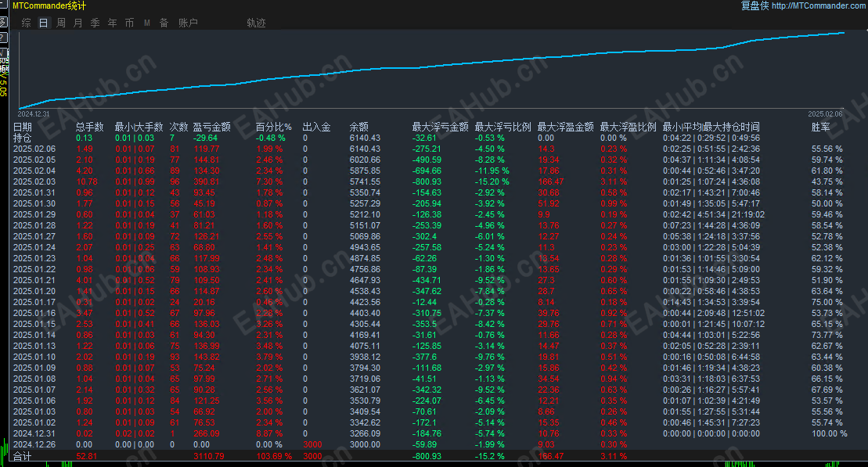The image size is (868, 467).
Task: Click total percentage 103.69 %
Action: click(273, 457)
